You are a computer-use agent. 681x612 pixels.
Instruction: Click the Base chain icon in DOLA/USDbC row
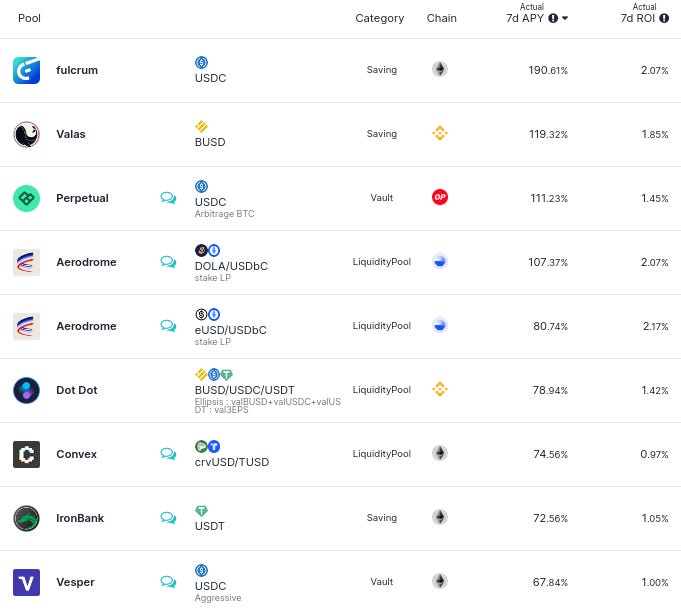440,261
